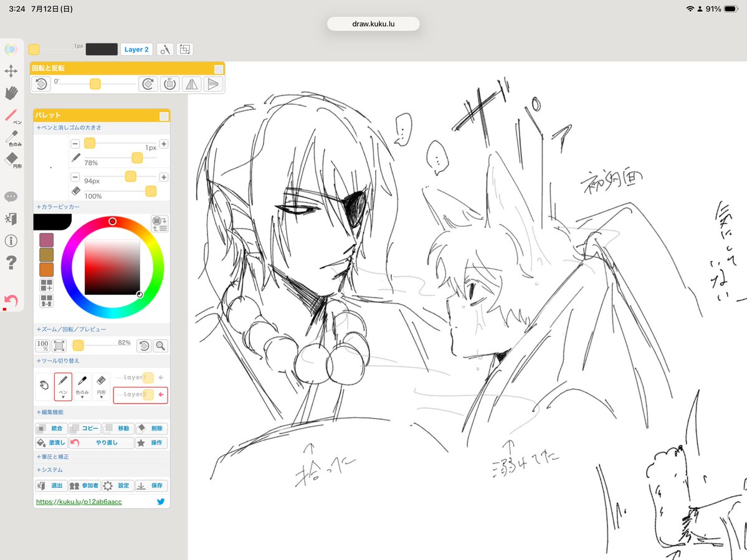Click the 削除 delete button
747x560 pixels.
tap(151, 428)
